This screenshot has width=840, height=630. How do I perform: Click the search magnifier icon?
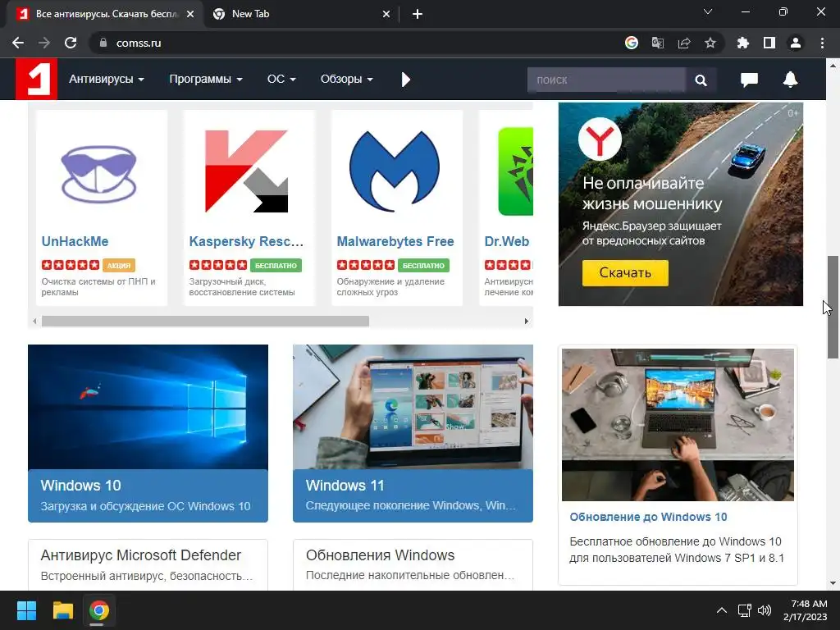tap(701, 80)
